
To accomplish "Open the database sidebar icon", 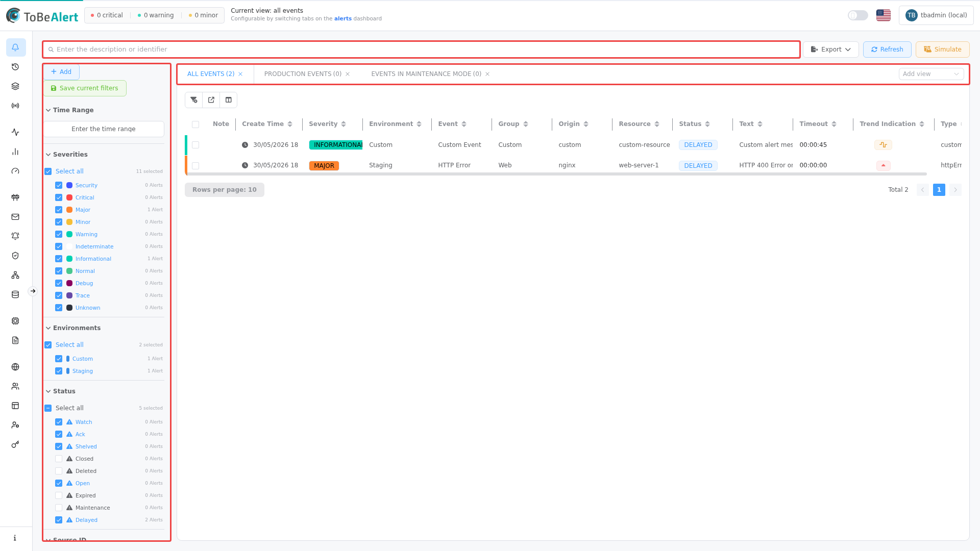I will click(15, 294).
